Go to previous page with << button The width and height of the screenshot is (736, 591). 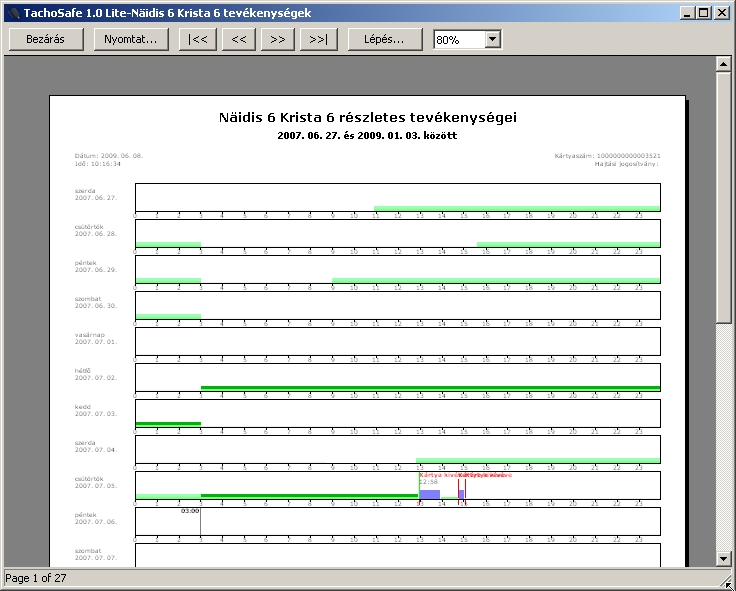pyautogui.click(x=238, y=39)
